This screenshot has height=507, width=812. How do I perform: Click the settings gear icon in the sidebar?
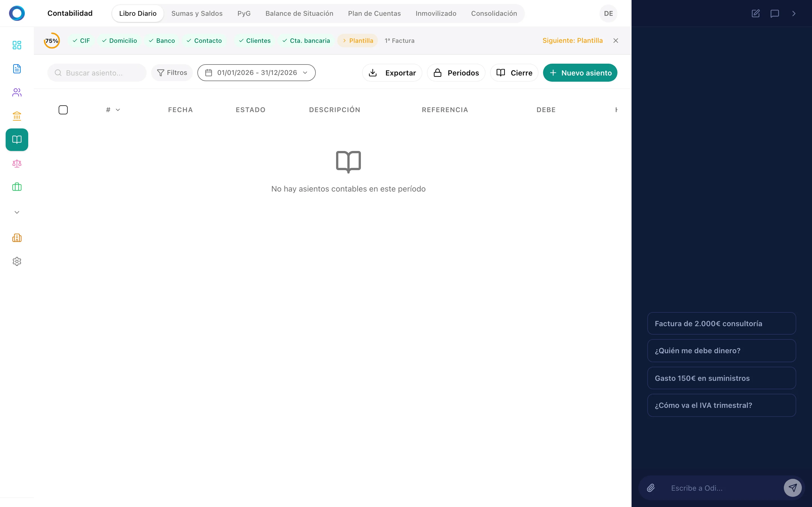tap(17, 261)
